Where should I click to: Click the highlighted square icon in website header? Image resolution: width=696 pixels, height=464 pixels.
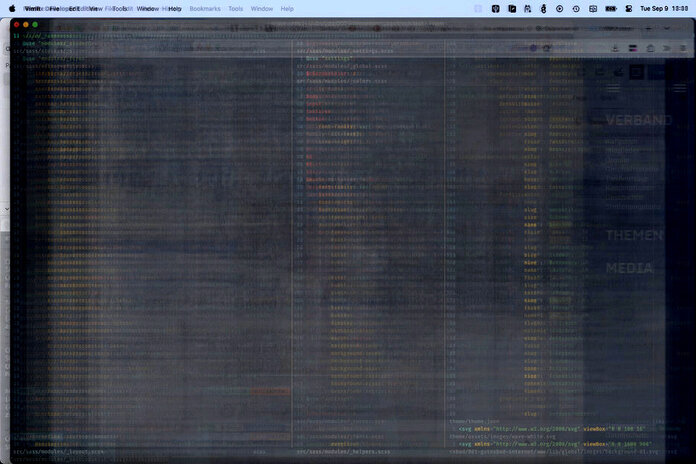coord(635,72)
